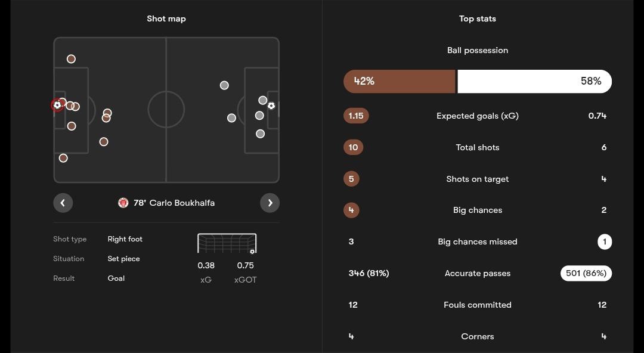Click the white 58% possession bar

[535, 81]
